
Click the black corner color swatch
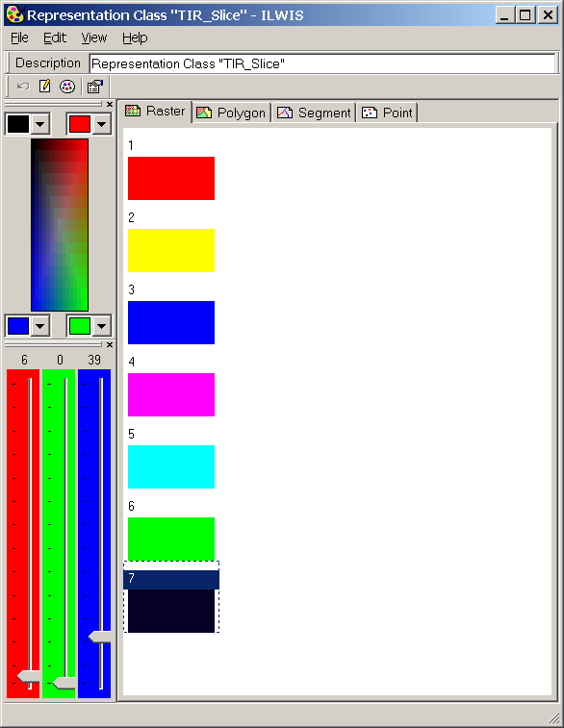(18, 124)
